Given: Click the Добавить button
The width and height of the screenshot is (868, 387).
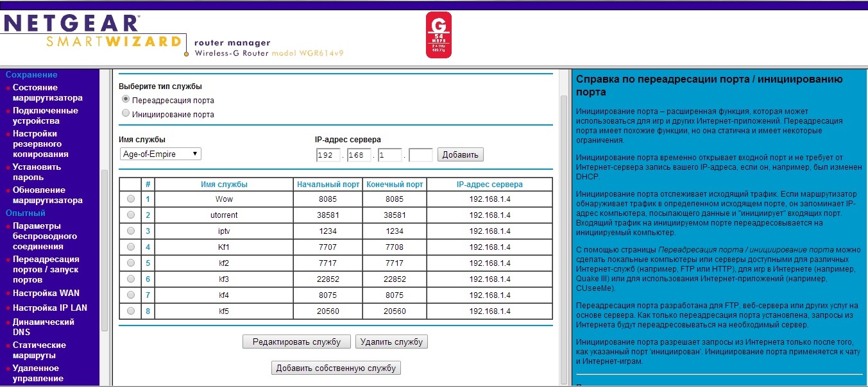Looking at the screenshot, I should pyautogui.click(x=461, y=154).
